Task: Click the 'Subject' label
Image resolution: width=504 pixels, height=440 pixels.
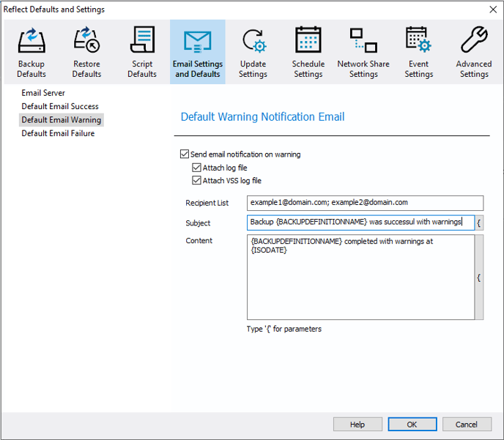Action: point(198,223)
